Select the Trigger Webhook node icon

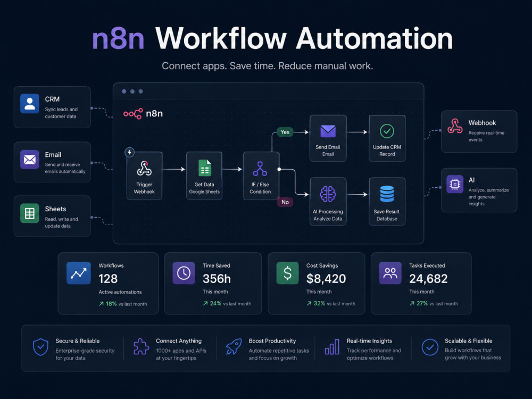point(144,168)
